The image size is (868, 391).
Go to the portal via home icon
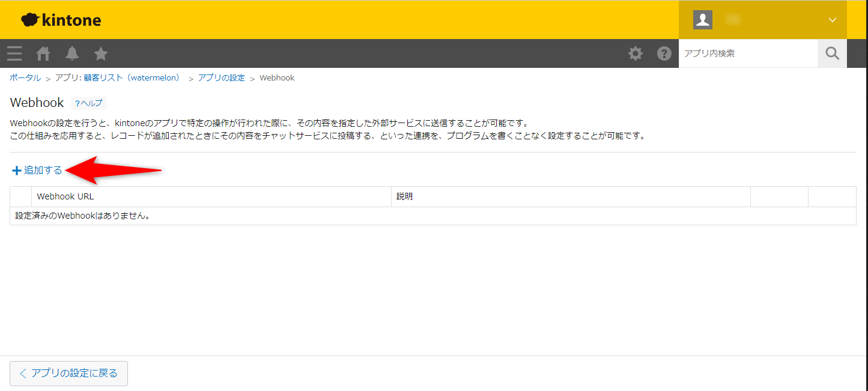43,53
